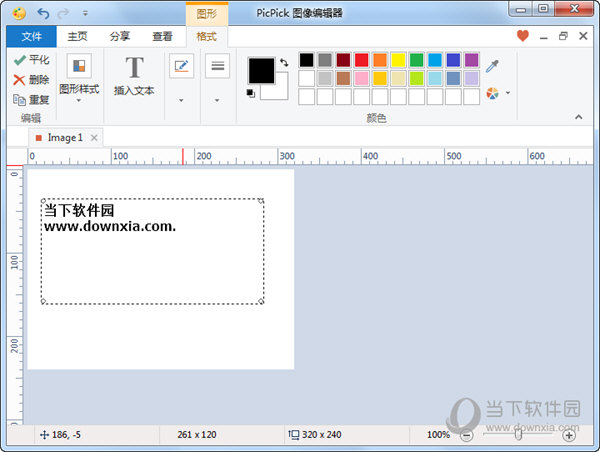Select the eyedropper color picker tool
Screen dimensions: 600x452
(492, 66)
